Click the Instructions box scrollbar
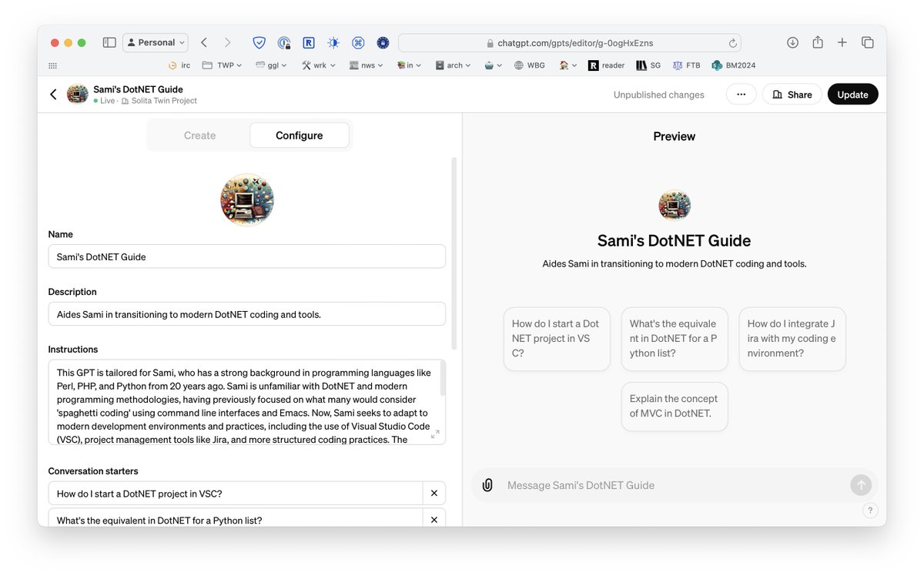 442,379
